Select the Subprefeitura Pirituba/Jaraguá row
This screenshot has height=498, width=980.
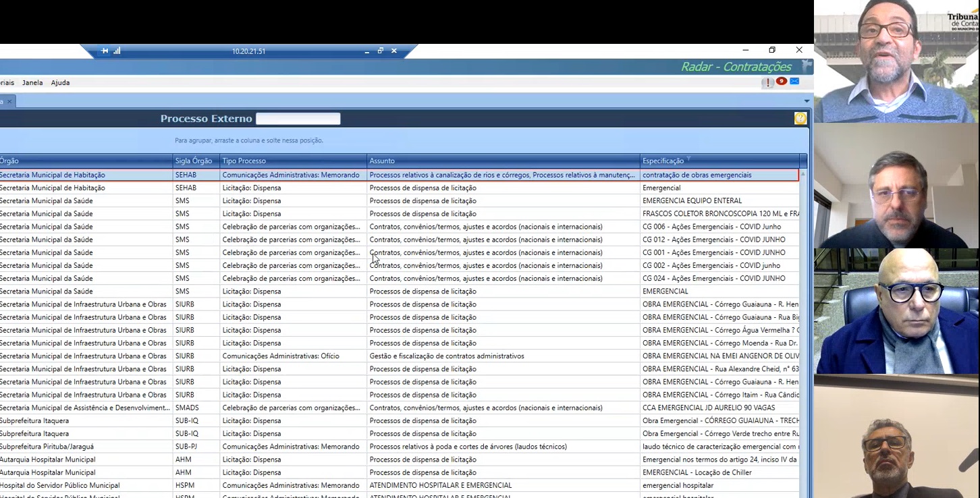pos(47,447)
